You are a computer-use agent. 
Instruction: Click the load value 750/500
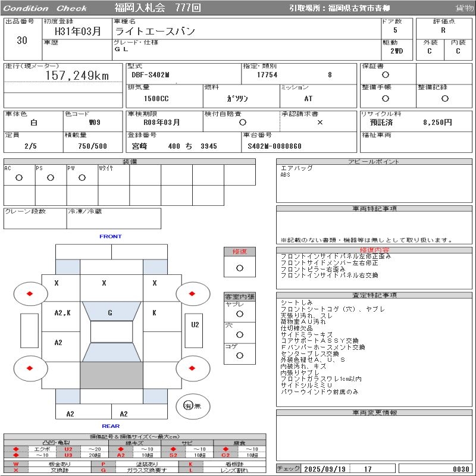point(93,146)
